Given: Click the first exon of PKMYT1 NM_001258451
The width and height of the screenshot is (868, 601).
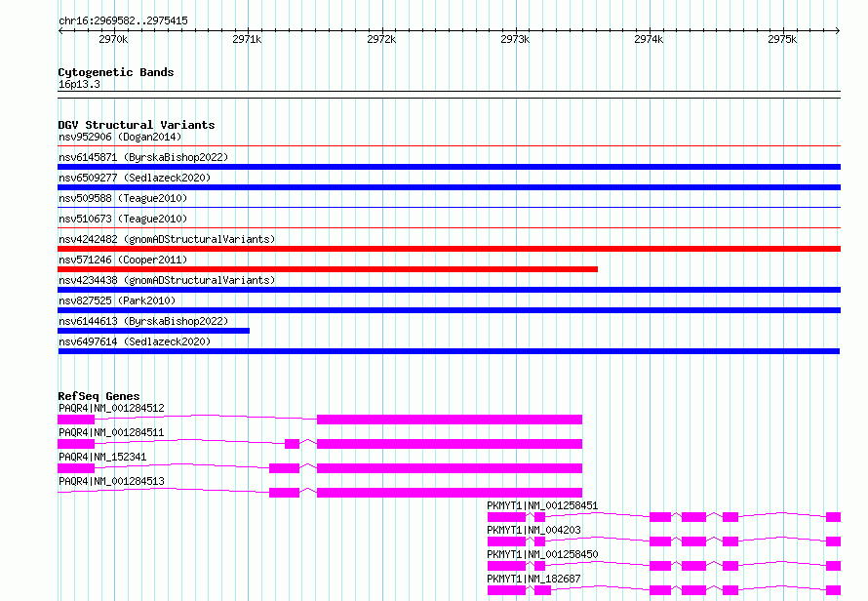Looking at the screenshot, I should coord(506,517).
